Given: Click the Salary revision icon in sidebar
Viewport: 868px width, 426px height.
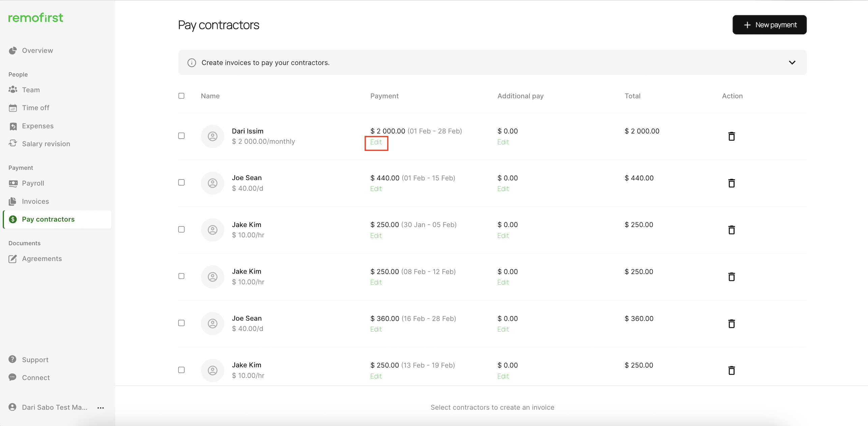Looking at the screenshot, I should 13,144.
